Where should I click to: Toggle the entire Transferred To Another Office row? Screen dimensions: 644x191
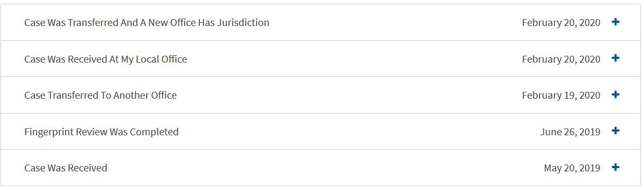(x=321, y=95)
